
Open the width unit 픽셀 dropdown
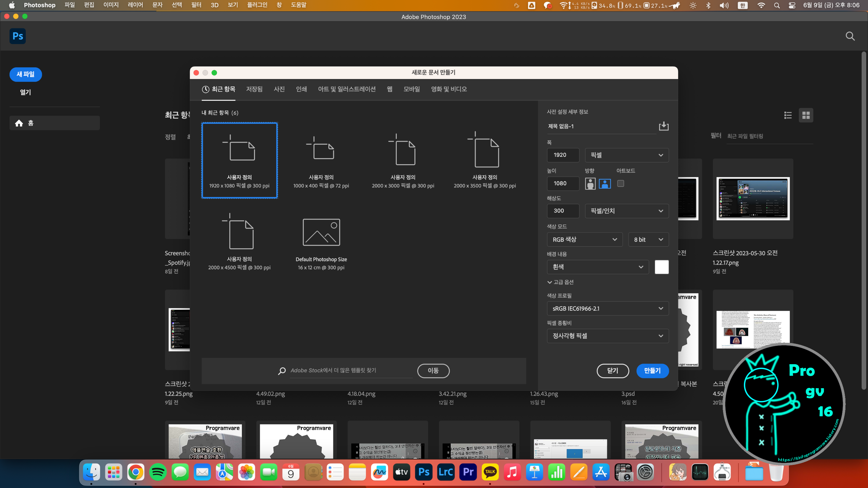point(626,155)
